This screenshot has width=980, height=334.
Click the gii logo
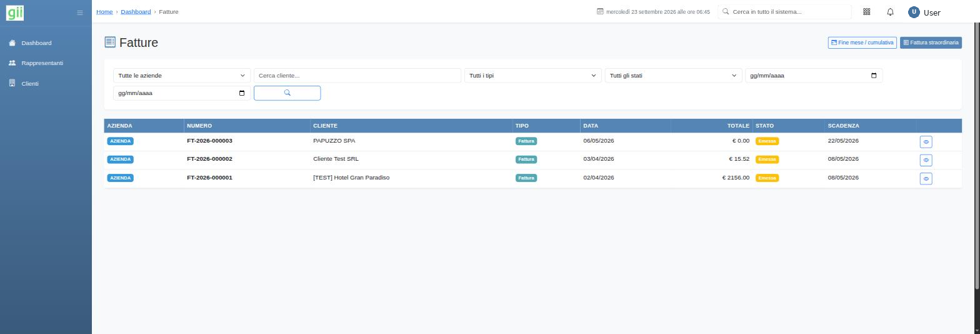tap(14, 12)
